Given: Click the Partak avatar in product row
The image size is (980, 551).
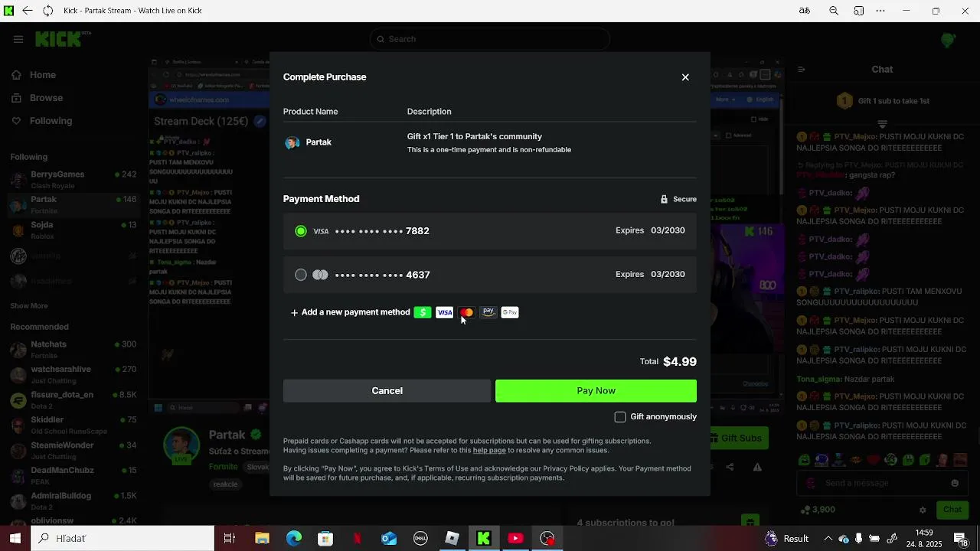Looking at the screenshot, I should pyautogui.click(x=292, y=143).
